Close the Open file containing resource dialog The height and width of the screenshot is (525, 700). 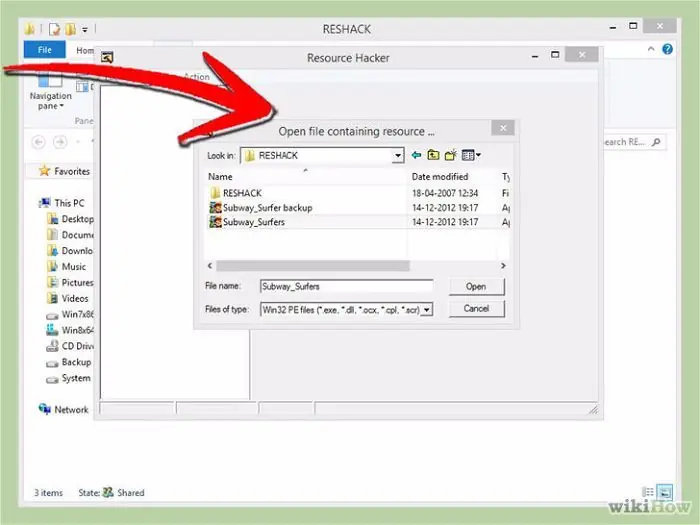coord(503,128)
